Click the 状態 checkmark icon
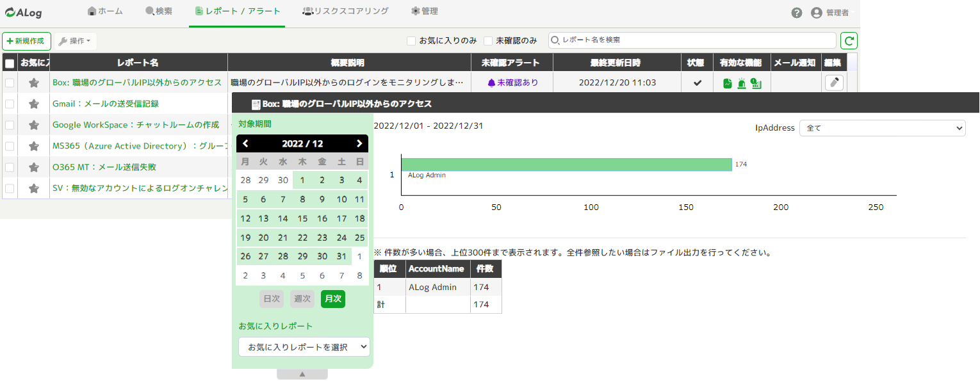 coord(698,83)
